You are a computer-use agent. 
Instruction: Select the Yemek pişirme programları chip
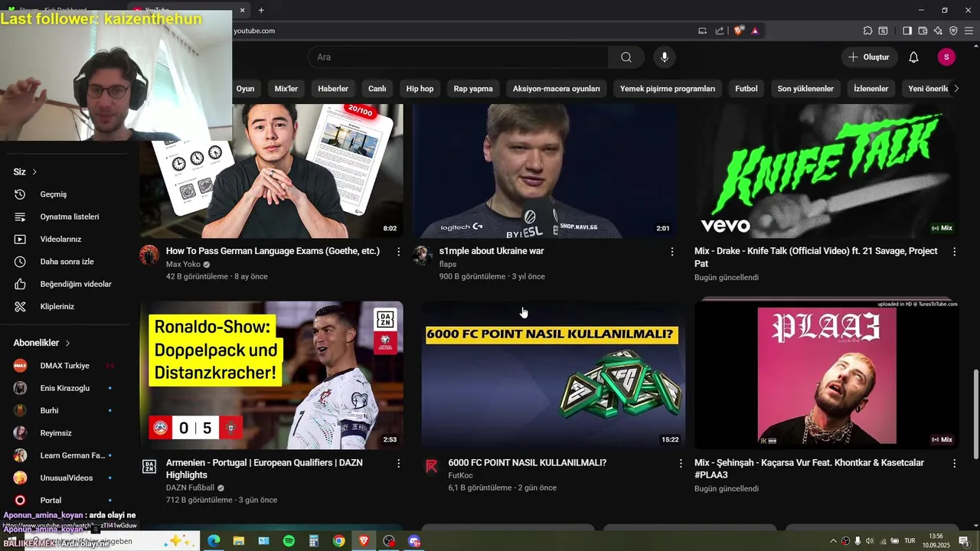[668, 89]
